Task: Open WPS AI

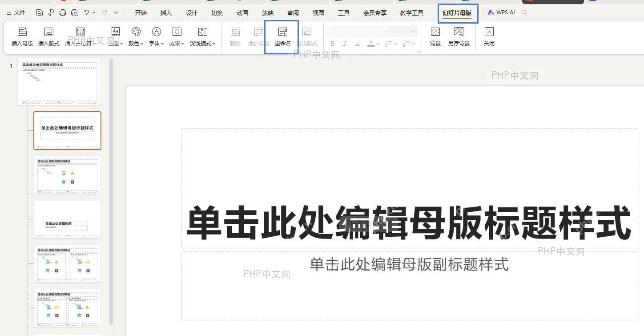Action: [x=501, y=12]
